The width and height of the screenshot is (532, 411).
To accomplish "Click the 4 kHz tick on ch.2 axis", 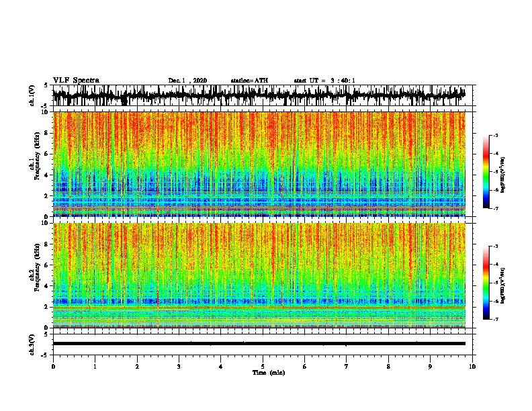I will pyautogui.click(x=47, y=286).
